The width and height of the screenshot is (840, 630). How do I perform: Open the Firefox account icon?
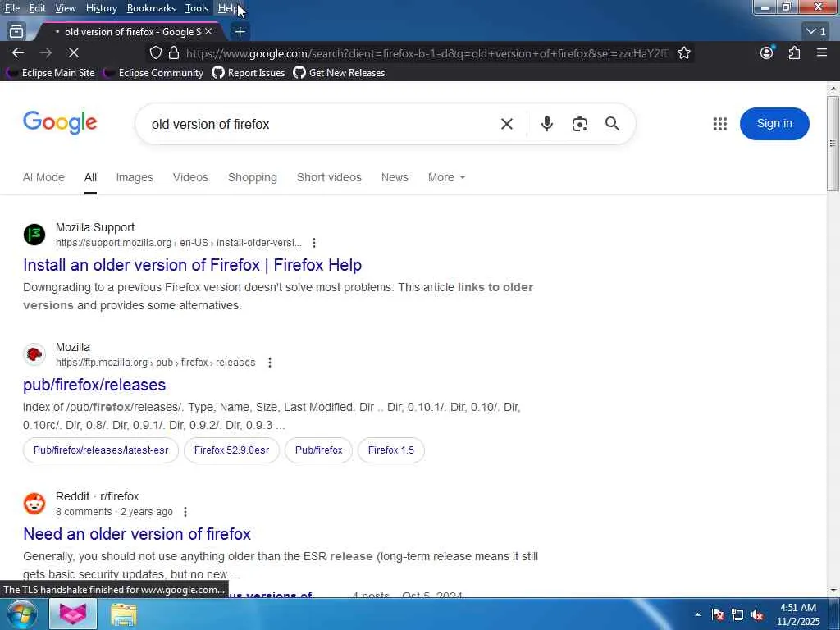767,52
